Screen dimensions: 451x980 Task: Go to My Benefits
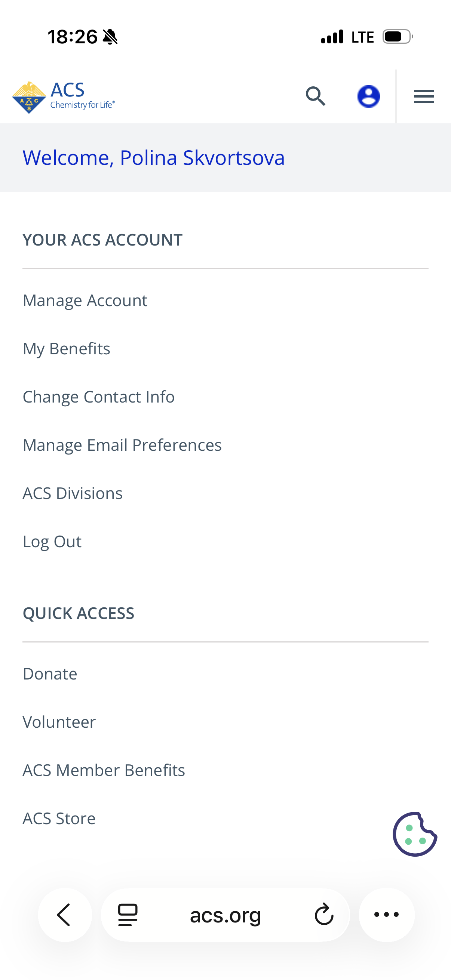coord(67,349)
